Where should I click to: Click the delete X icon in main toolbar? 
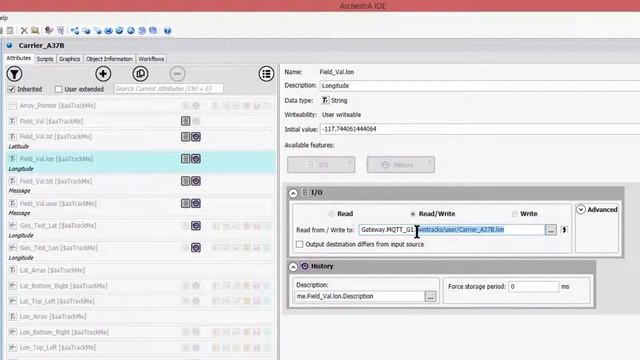(x=24, y=31)
